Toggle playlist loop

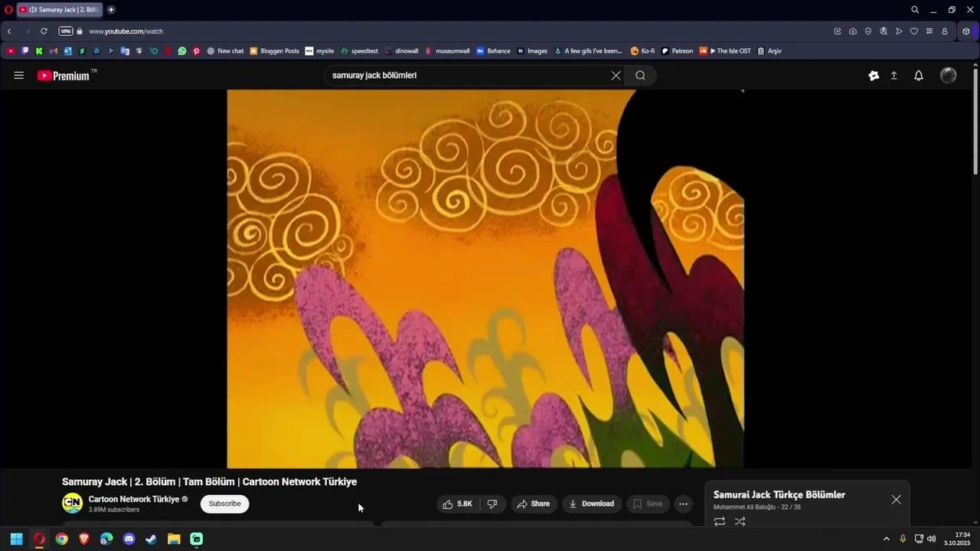pyautogui.click(x=720, y=521)
